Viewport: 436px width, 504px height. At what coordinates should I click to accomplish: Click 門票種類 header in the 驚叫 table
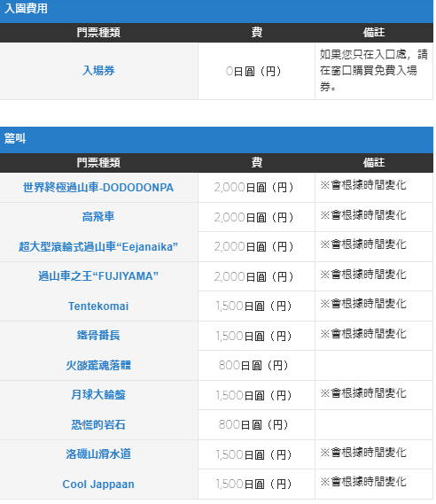tap(98, 163)
